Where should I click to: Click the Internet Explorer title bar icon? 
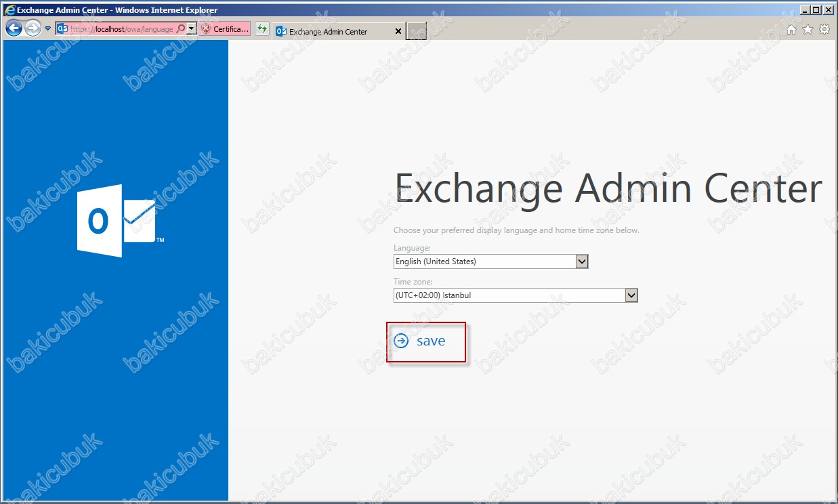(x=9, y=10)
